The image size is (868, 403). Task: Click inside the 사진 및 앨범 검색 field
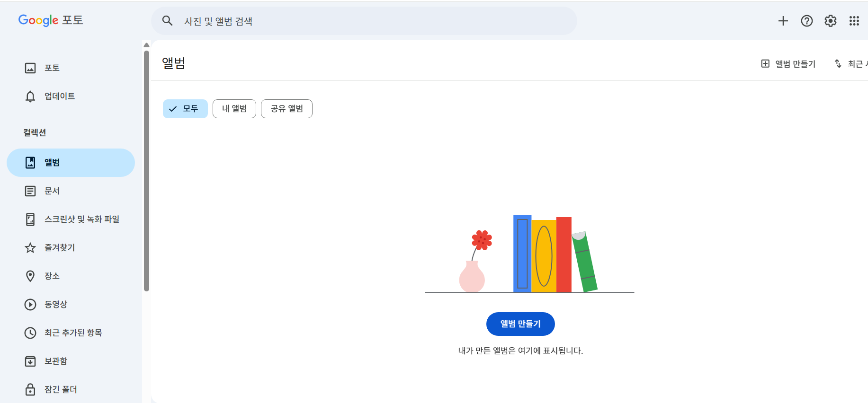[x=331, y=21]
